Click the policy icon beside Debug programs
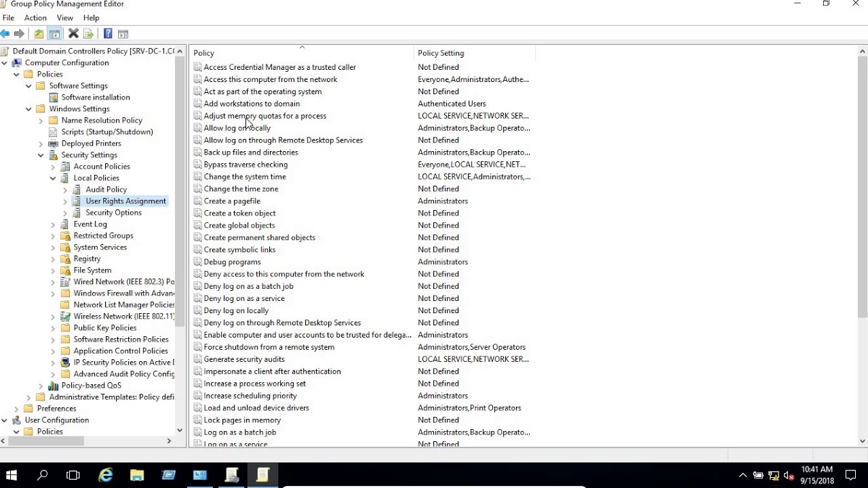Screen dimensions: 868x488 (x=197, y=262)
